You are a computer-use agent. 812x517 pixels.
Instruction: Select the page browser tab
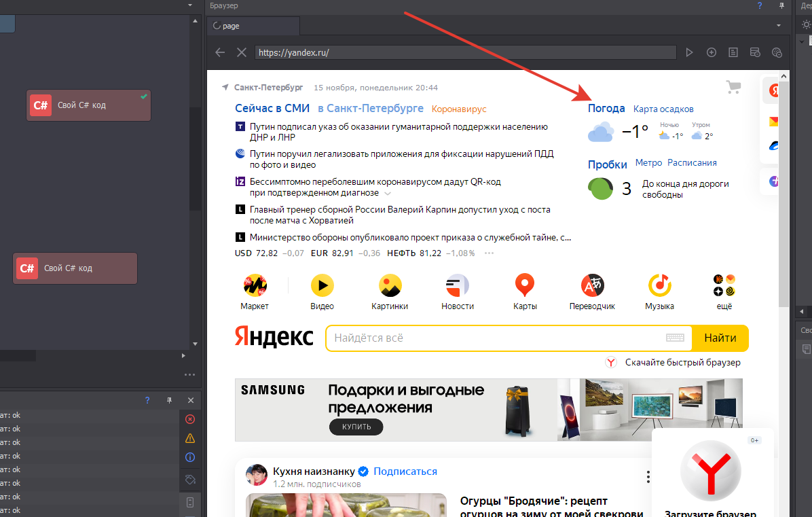253,26
